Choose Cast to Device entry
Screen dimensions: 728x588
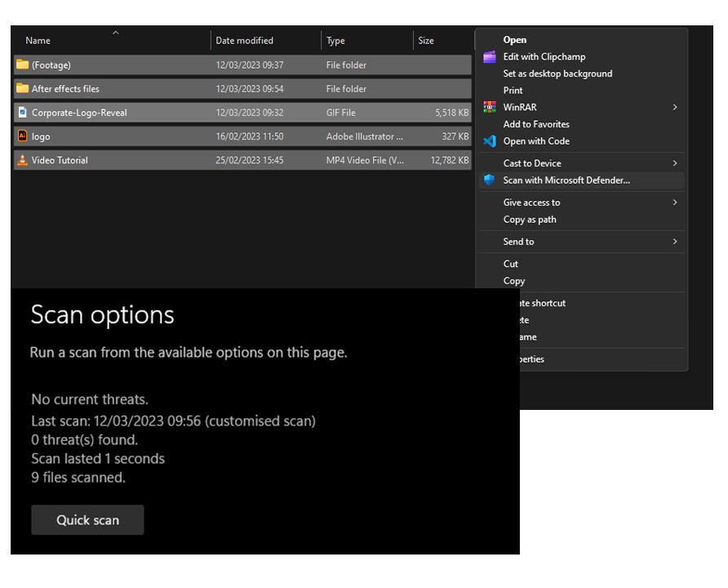click(x=532, y=163)
